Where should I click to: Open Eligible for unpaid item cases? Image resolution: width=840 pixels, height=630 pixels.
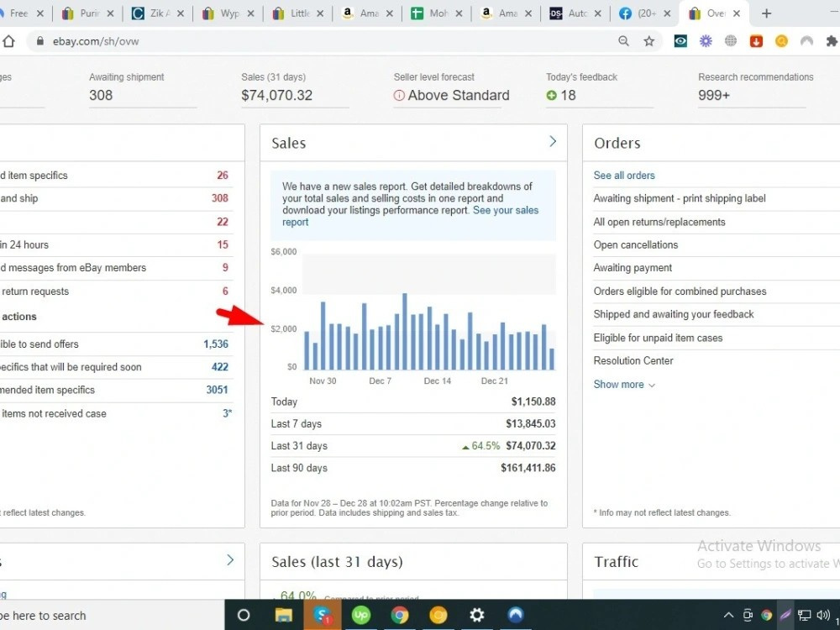tap(658, 338)
